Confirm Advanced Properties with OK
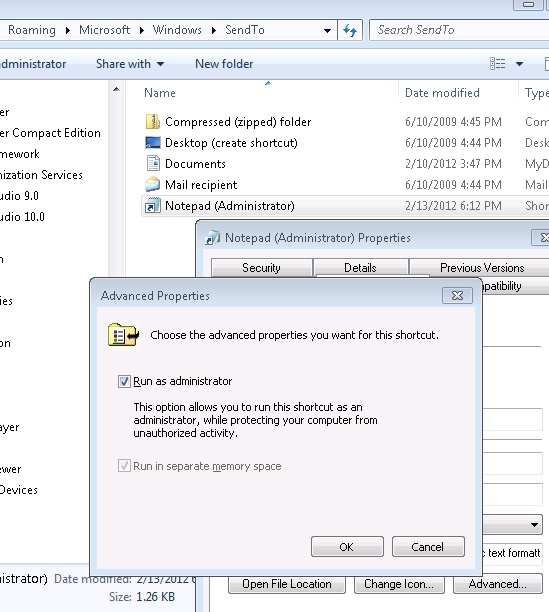This screenshot has height=612, width=549. click(x=347, y=546)
